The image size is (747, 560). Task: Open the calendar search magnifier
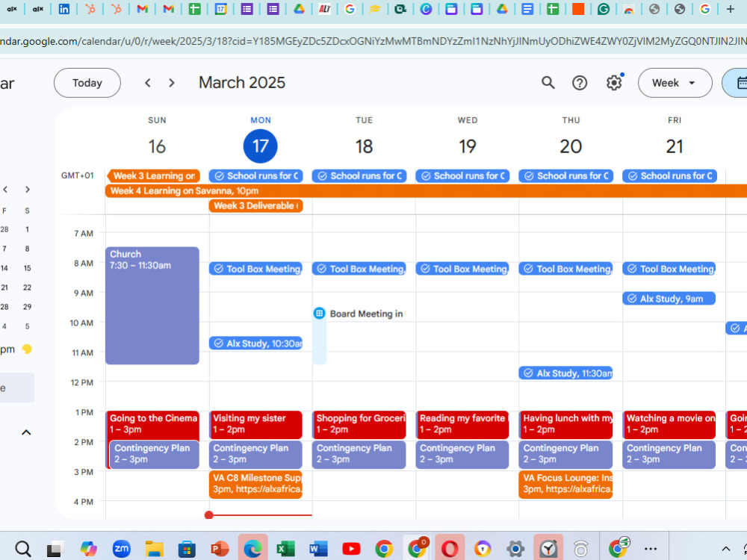pyautogui.click(x=548, y=83)
